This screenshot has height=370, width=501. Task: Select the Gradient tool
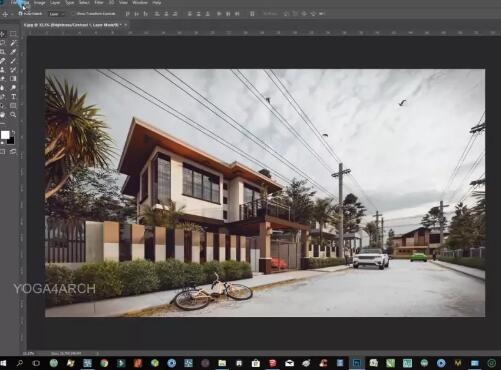[13, 79]
